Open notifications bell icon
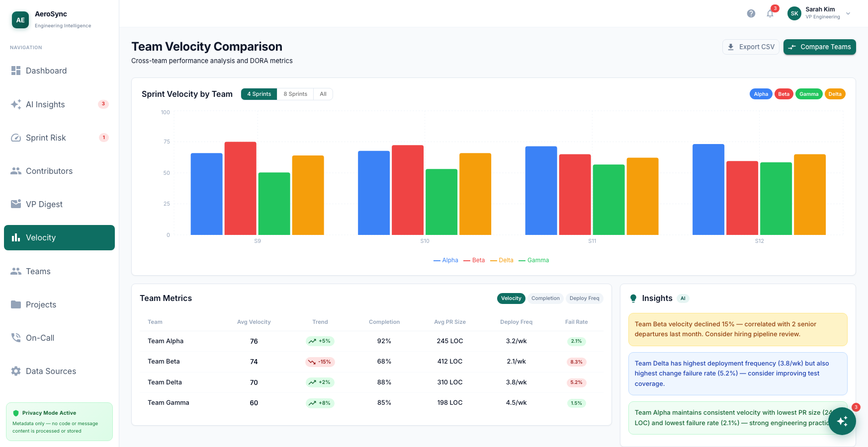Viewport: 868px width, 447px height. pos(770,13)
